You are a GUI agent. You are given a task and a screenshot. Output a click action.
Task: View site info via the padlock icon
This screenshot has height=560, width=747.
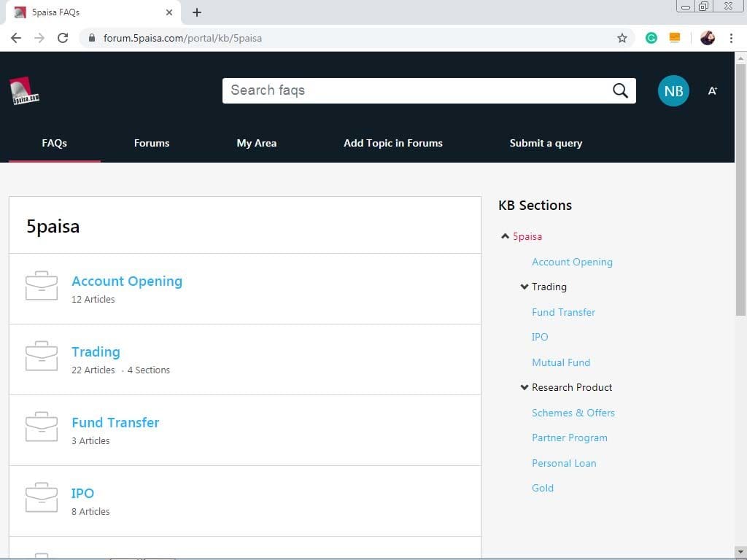point(92,38)
